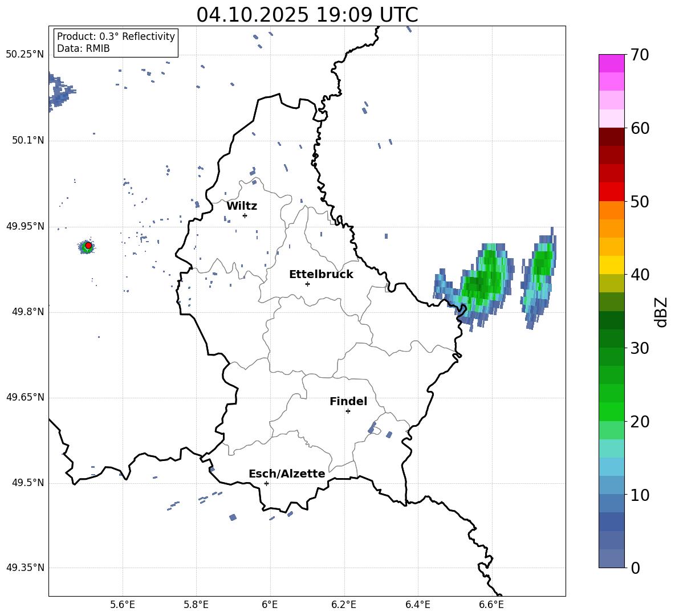This screenshot has width=675, height=616.
Task: Click the 20 tick label on colorbar
Action: click(x=639, y=422)
